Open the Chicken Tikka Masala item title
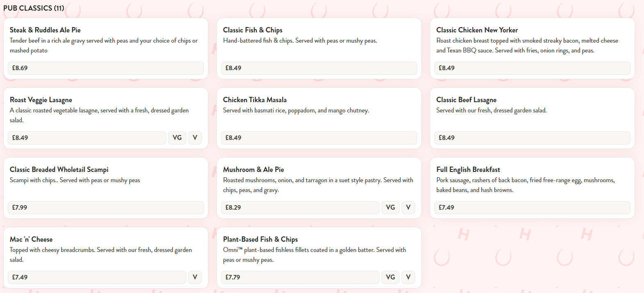This screenshot has height=293, width=644. [255, 100]
